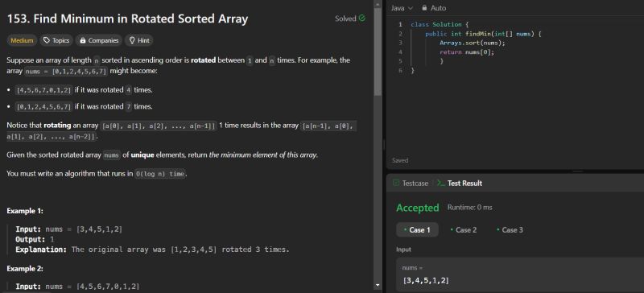The height and width of the screenshot is (293, 644).
Task: Open the Companies locked tag
Action: (x=98, y=40)
